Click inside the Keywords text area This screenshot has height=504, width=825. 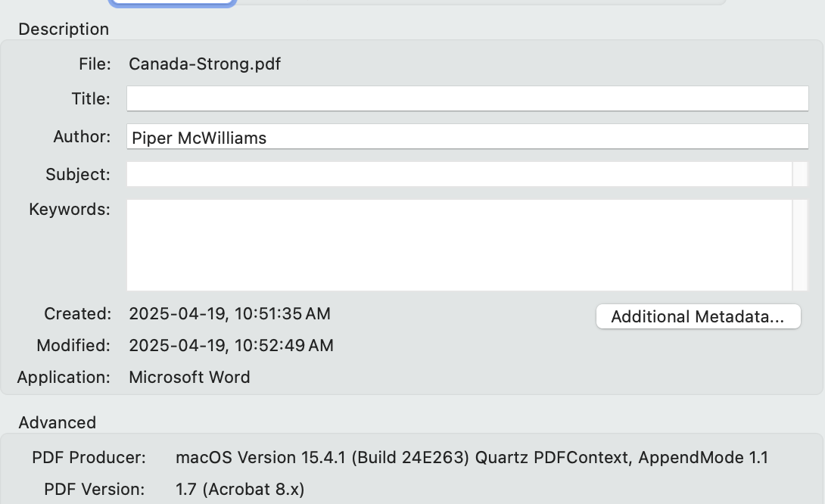pyautogui.click(x=459, y=244)
